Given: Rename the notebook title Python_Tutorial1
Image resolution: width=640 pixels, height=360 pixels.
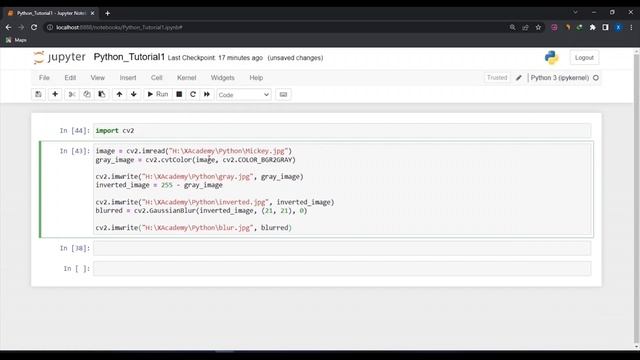Looking at the screenshot, I should pos(129,57).
